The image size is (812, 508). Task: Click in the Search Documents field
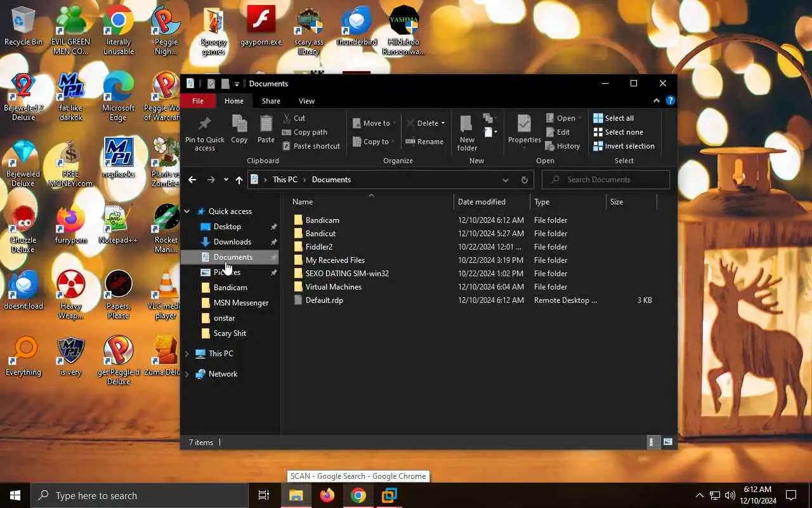(606, 180)
